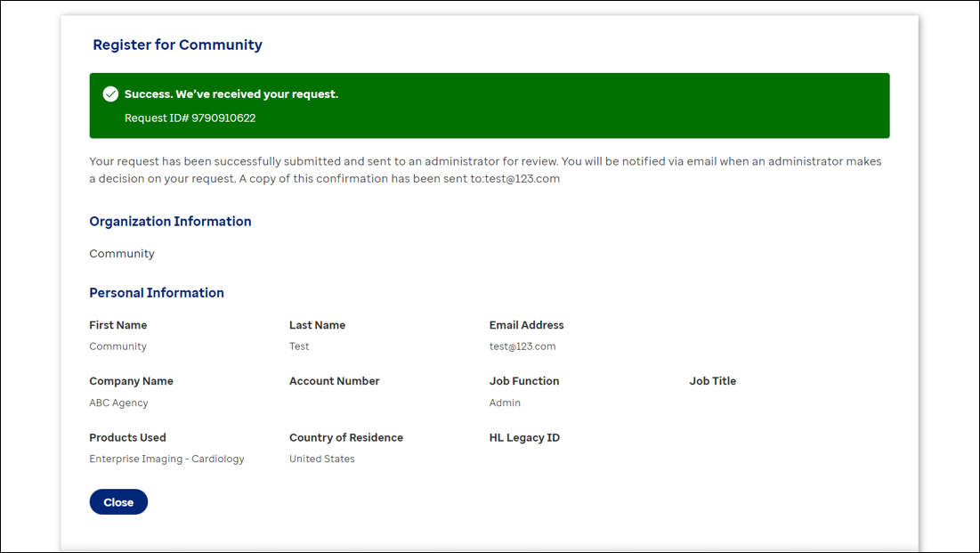Select Enterprise Imaging - Cardiology under Products Used
This screenshot has height=553, width=980.
click(166, 459)
